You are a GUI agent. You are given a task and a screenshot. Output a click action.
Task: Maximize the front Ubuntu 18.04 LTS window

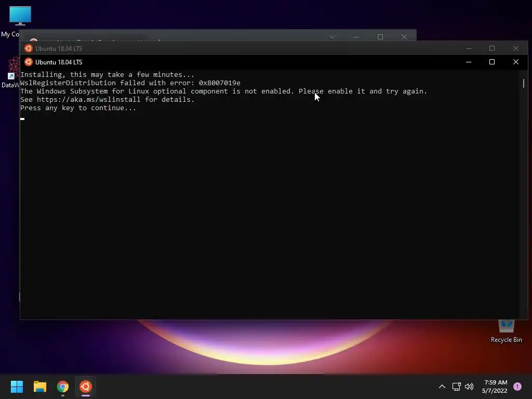point(492,62)
